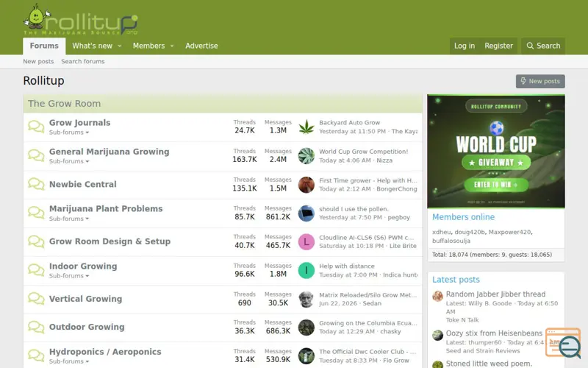
Task: Click New posts sub-navigation link
Action: click(38, 61)
